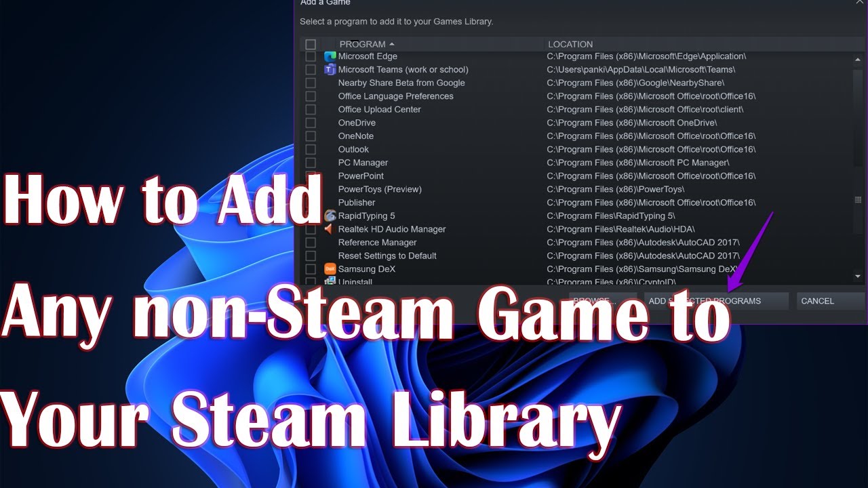Tick the OneNote checkbox
This screenshot has width=868, height=488.
311,136
